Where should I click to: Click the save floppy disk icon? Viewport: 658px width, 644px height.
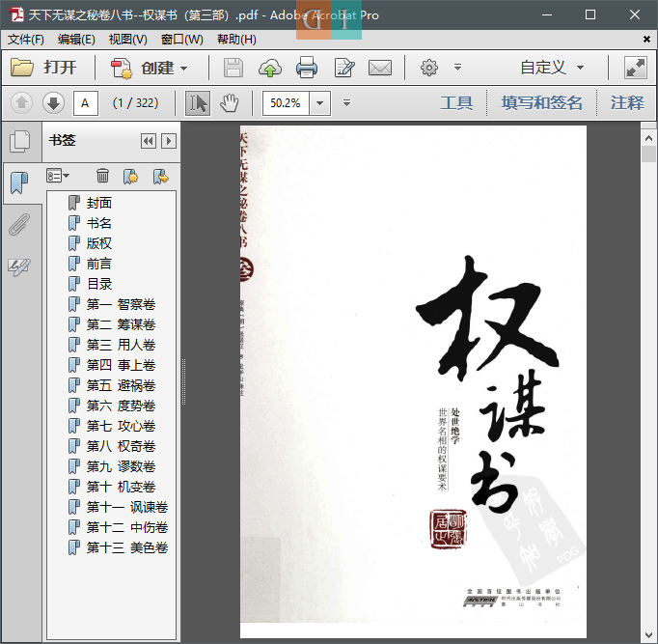(x=233, y=68)
